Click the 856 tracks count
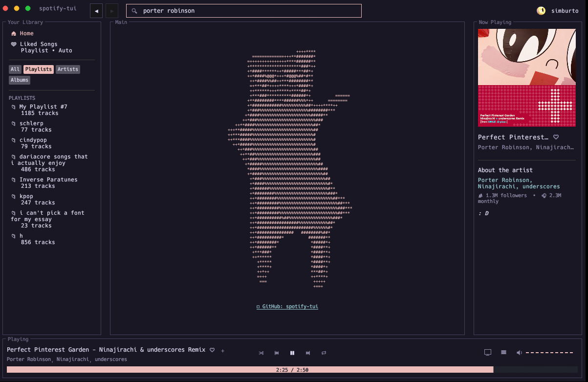This screenshot has width=588, height=382. [x=38, y=243]
